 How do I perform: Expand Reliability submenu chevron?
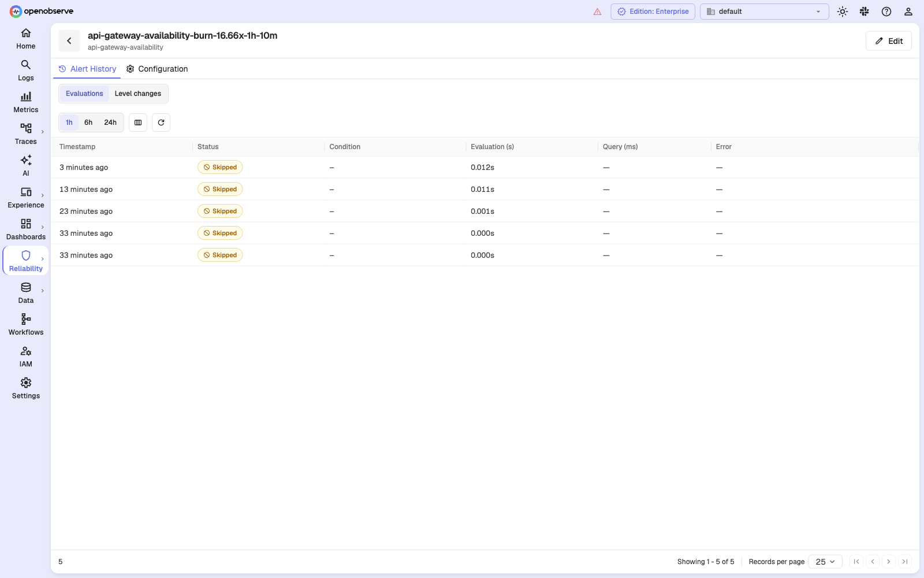point(43,259)
